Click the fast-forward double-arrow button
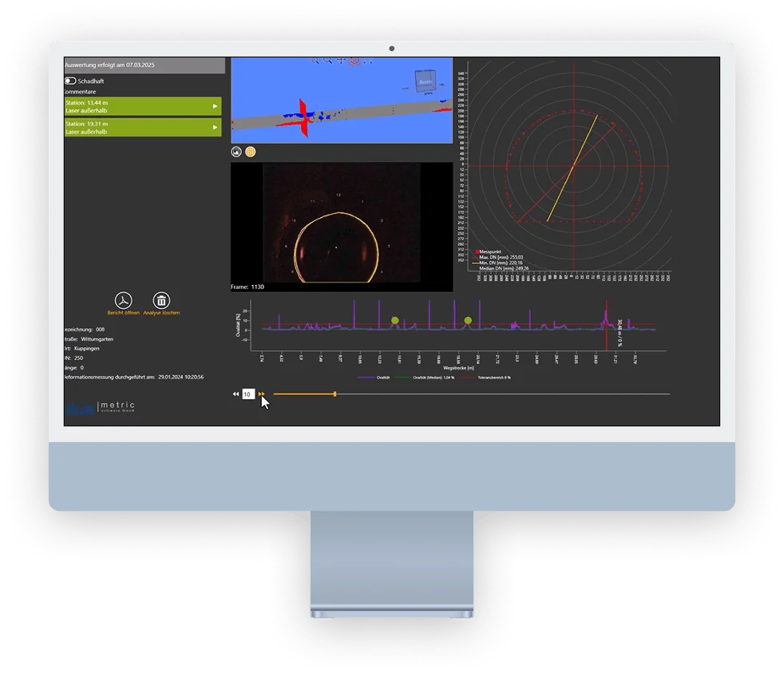 (262, 394)
